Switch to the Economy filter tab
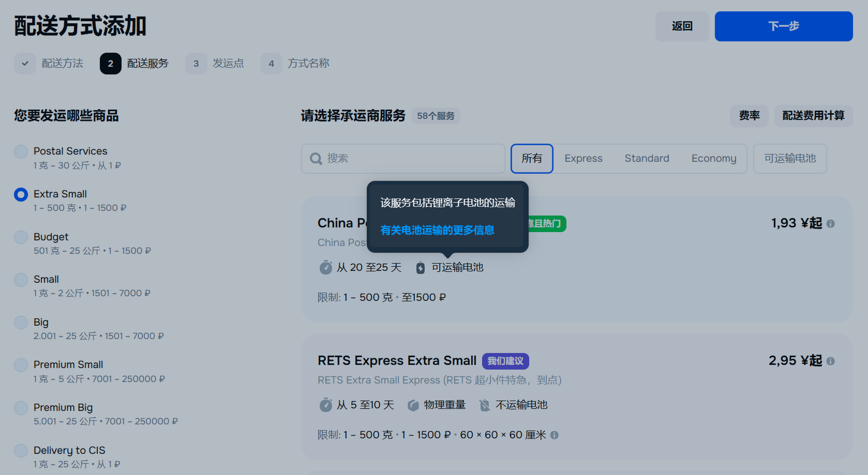Screen dimensions: 868x475 coord(713,159)
